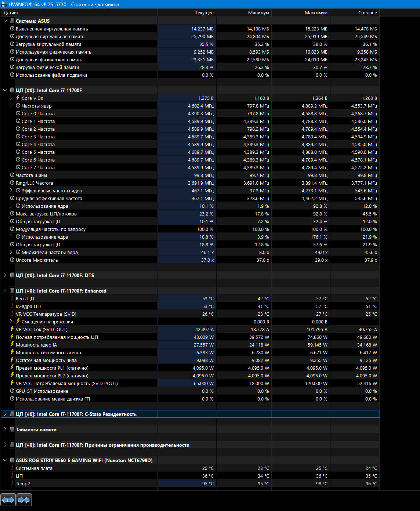Click clock icon beside Uncore Множитель
This screenshot has height=511, width=420.
tap(12, 260)
